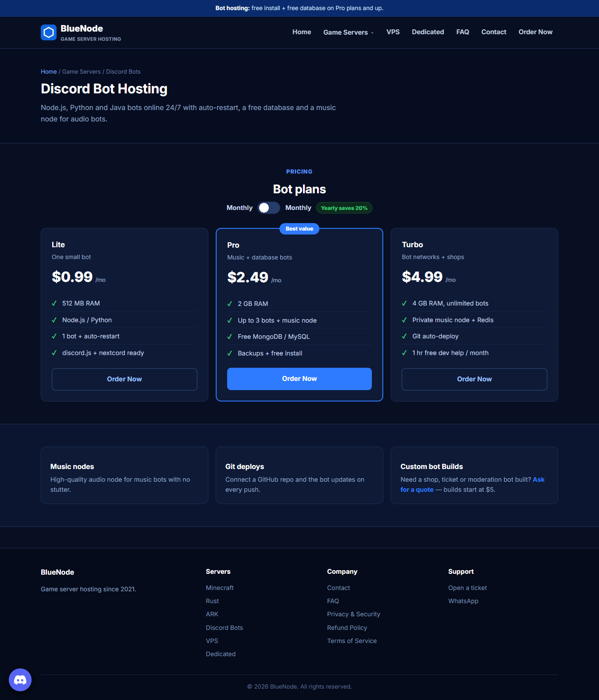Image resolution: width=599 pixels, height=700 pixels.
Task: Open the ARK footer link
Action: 212,614
